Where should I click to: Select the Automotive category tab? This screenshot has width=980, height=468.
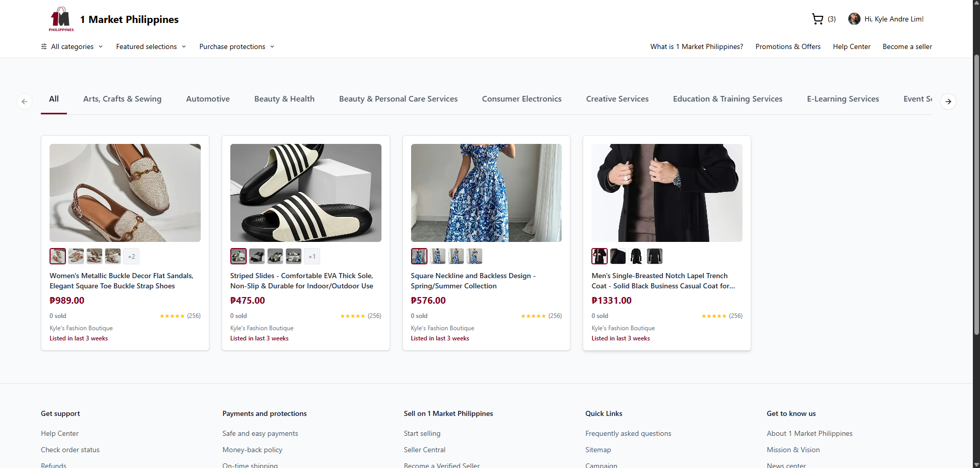click(x=207, y=98)
